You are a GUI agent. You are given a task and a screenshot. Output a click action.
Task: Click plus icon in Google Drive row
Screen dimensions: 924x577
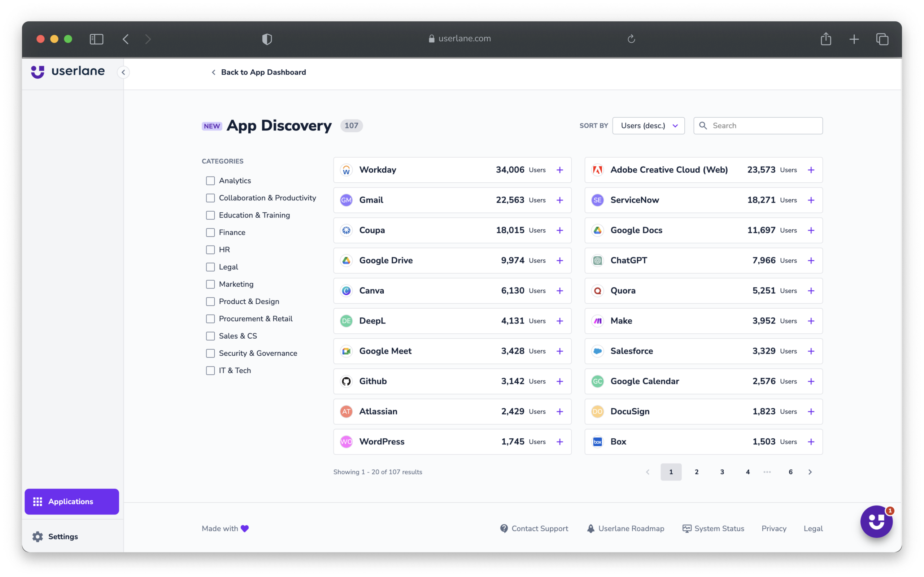pyautogui.click(x=559, y=260)
